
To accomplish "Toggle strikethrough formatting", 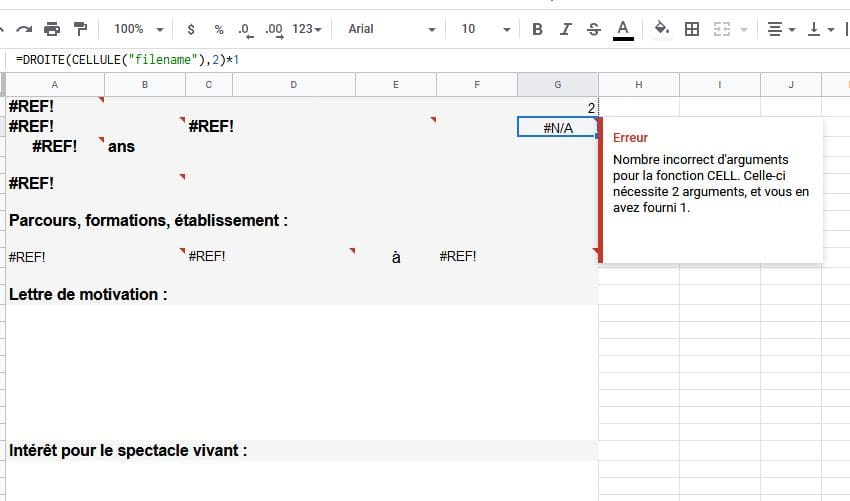I will pyautogui.click(x=594, y=29).
